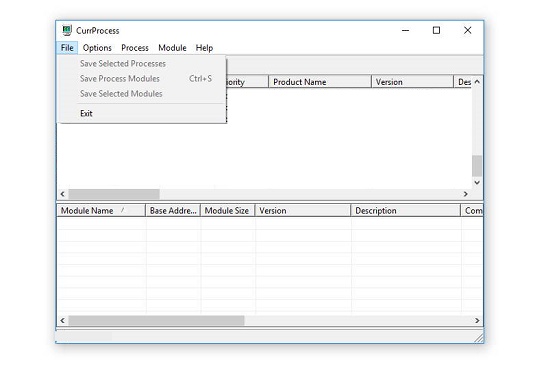Select Save Process Modules entry
Screen dimensions: 550x373
(120, 79)
